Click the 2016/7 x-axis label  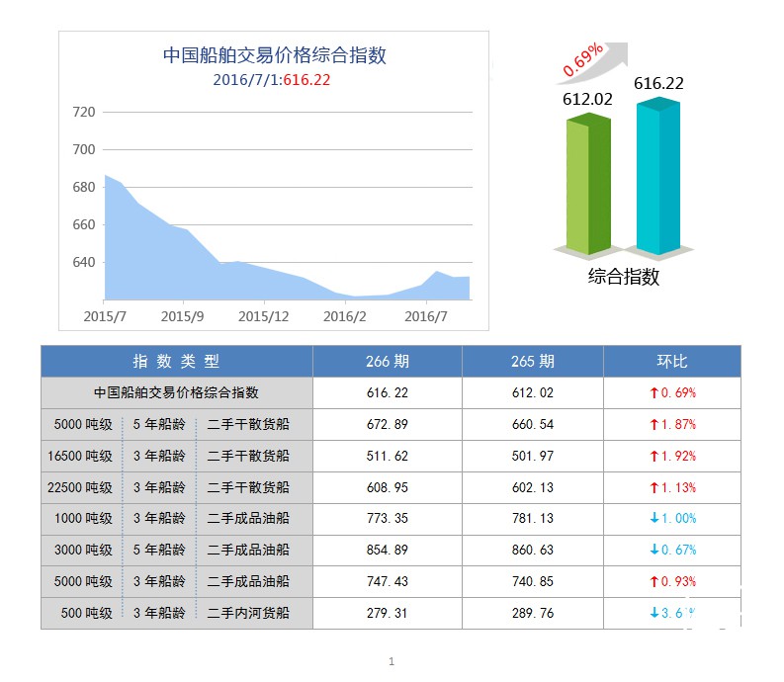[425, 316]
